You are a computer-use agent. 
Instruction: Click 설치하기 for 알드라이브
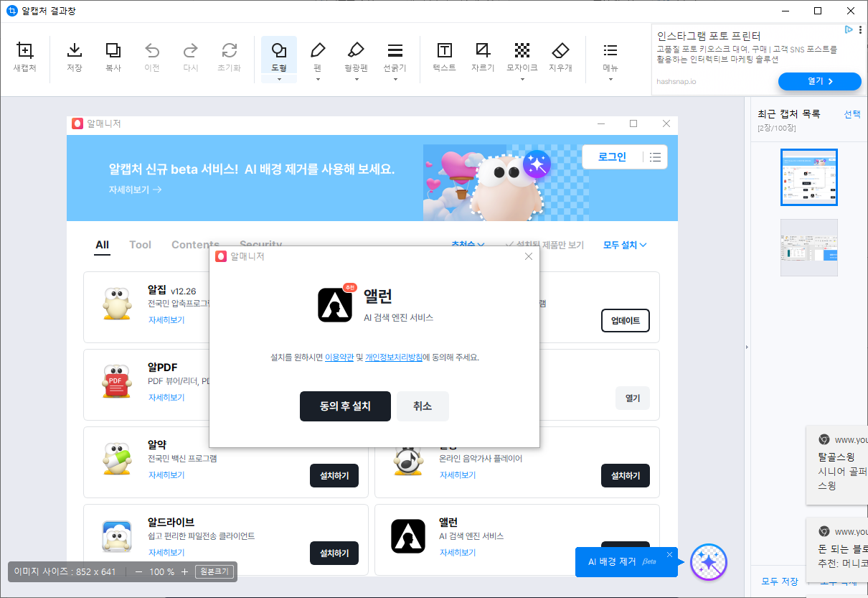tap(334, 553)
